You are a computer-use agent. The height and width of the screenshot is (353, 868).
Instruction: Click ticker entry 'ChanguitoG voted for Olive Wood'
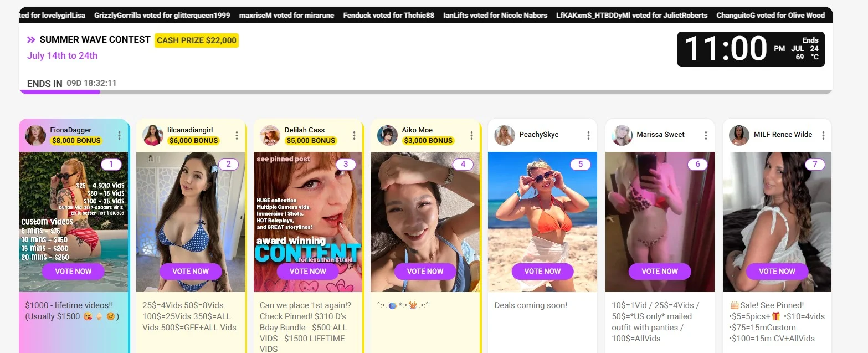pyautogui.click(x=771, y=16)
